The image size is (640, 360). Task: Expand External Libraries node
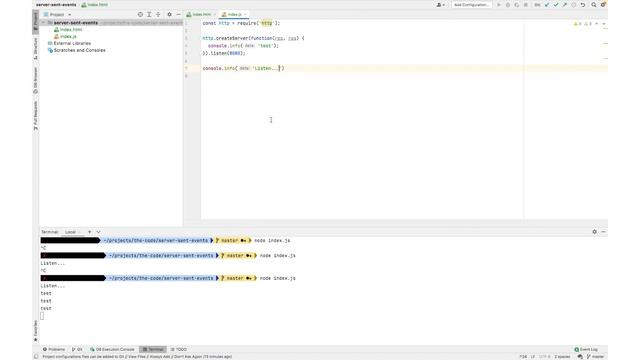72,43
